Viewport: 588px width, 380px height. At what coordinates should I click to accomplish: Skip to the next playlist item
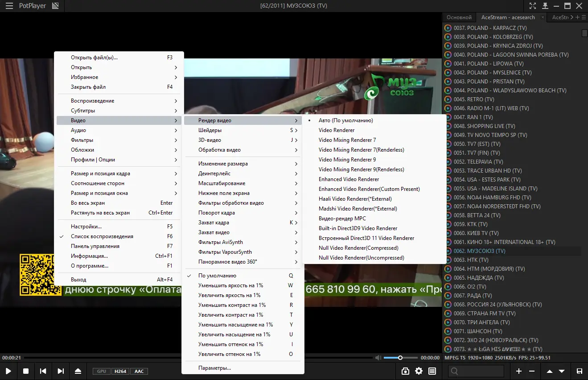click(x=61, y=371)
